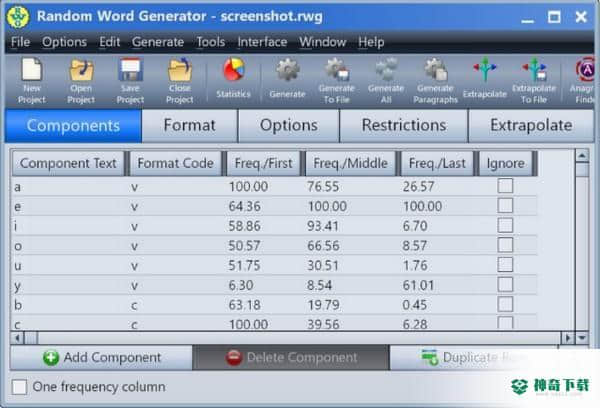Enable Ignore for component o
600x408 pixels.
505,245
